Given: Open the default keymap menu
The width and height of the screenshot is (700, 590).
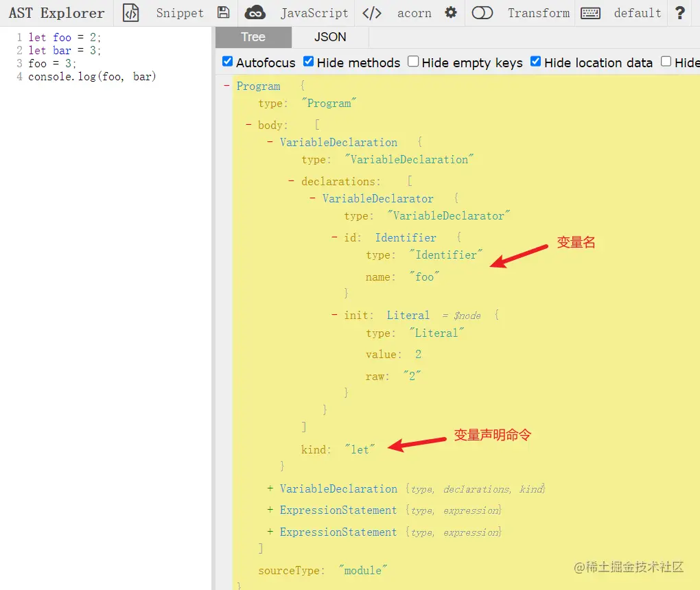Looking at the screenshot, I should pos(638,13).
